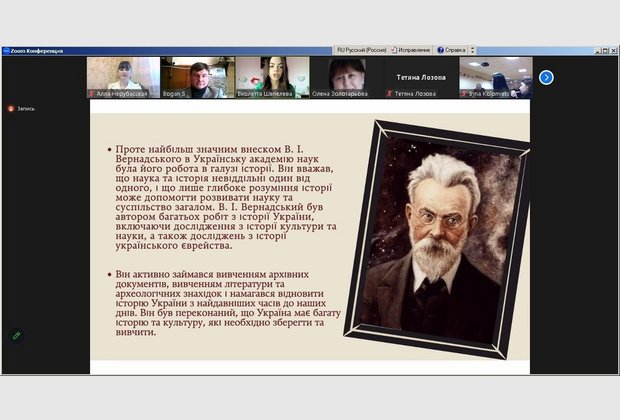Click the blue help question mark icon
Image resolution: width=620 pixels, height=420 pixels.
click(439, 49)
